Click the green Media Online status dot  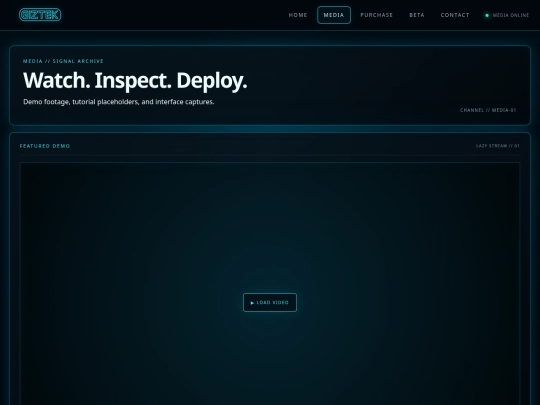487,15
